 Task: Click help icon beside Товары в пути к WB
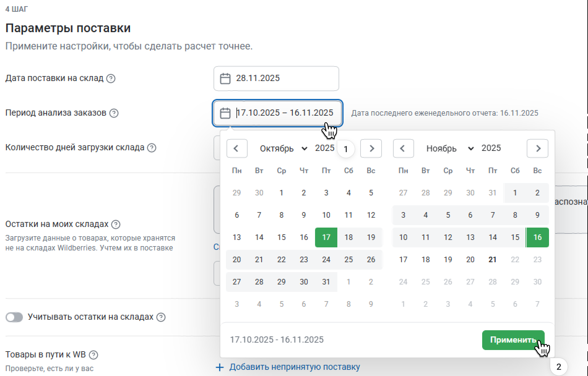tap(93, 355)
